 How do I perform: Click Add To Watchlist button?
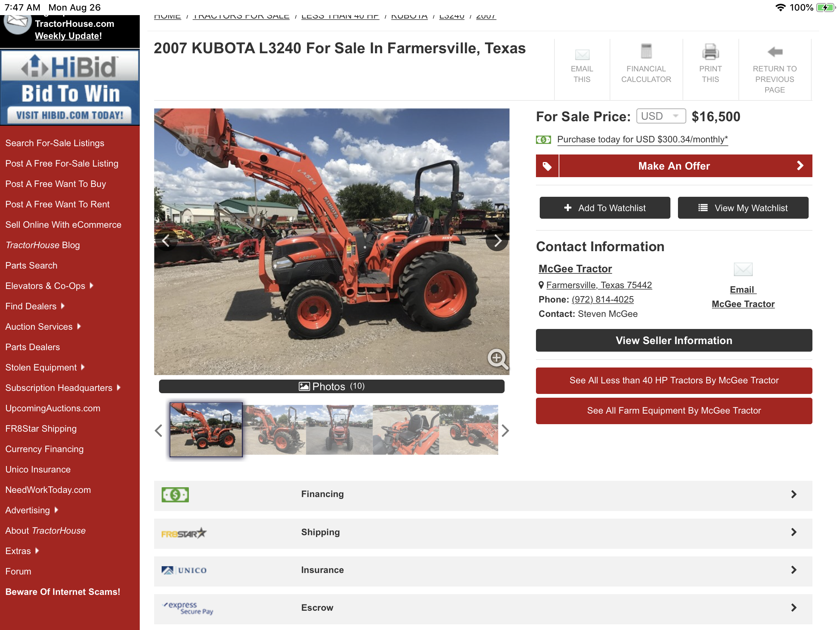pos(605,208)
